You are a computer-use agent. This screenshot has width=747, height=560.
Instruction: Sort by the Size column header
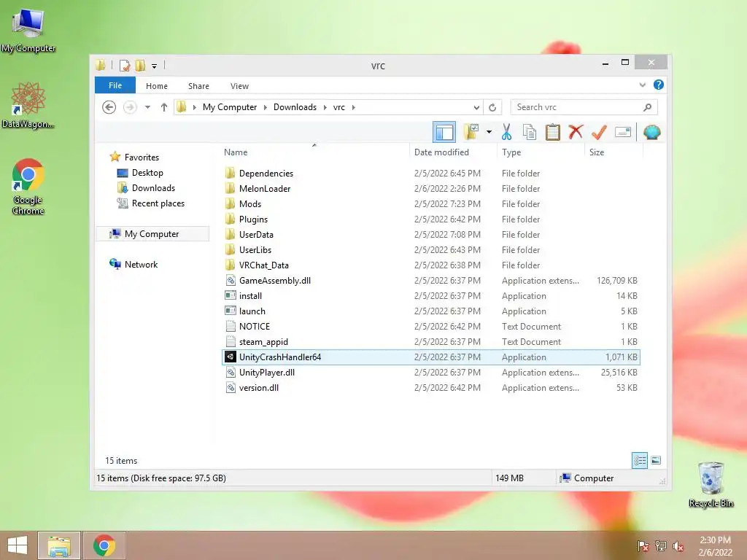614,152
